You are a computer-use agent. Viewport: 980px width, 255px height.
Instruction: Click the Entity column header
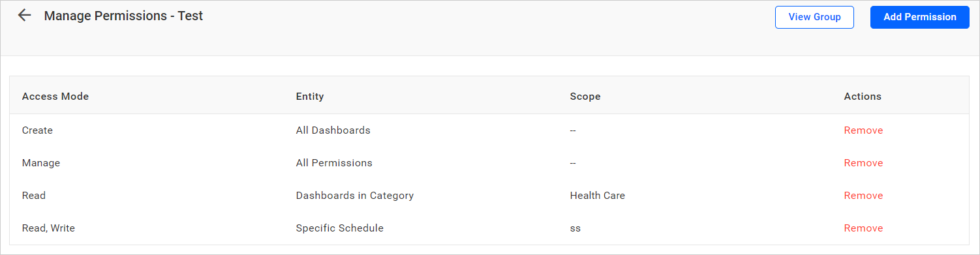pos(310,97)
